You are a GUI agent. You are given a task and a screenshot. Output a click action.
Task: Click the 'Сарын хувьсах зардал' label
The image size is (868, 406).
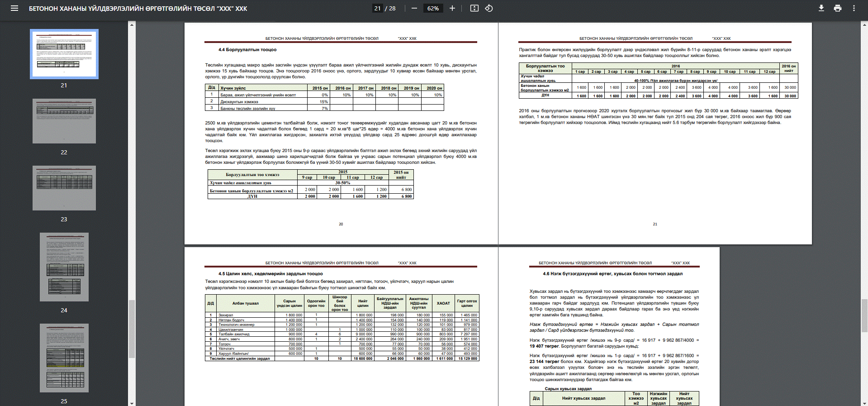coord(568,389)
